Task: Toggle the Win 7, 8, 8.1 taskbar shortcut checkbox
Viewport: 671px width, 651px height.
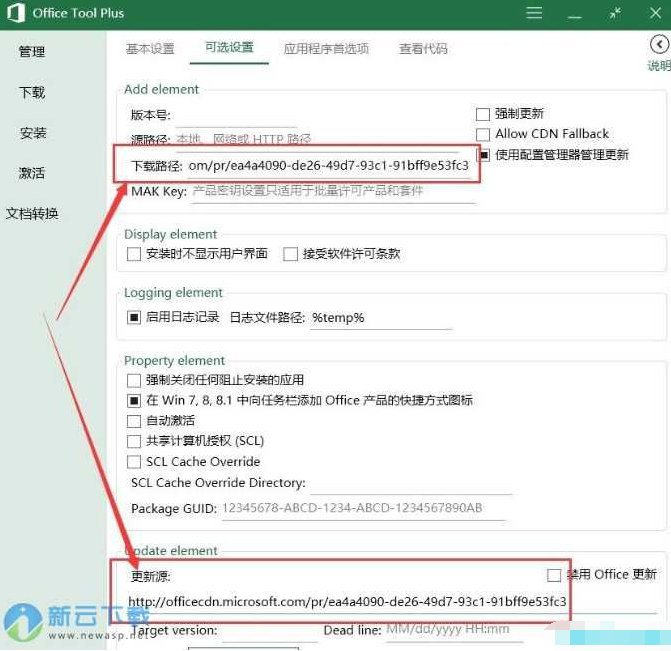Action: (134, 401)
